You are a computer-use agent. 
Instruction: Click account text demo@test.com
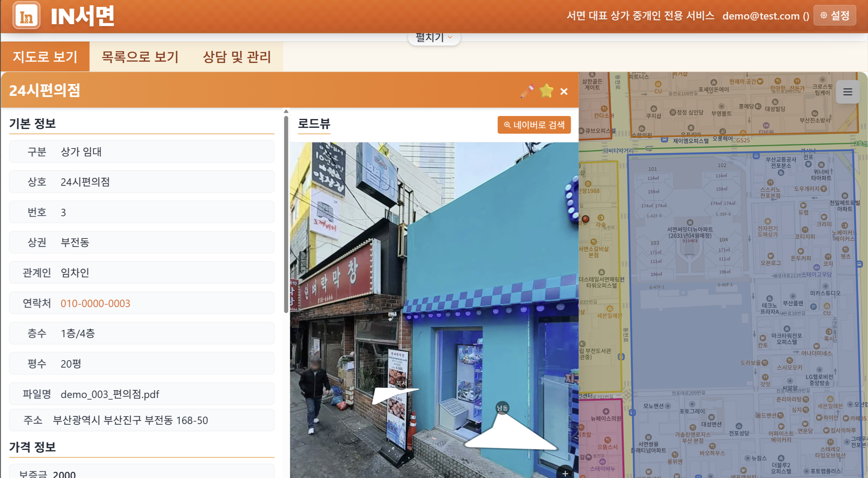[761, 16]
